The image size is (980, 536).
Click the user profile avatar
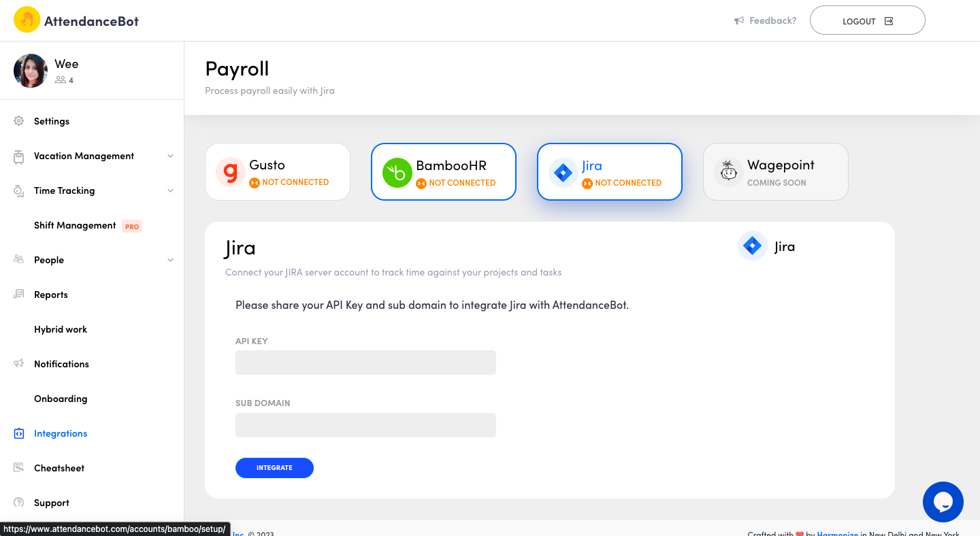pyautogui.click(x=31, y=71)
